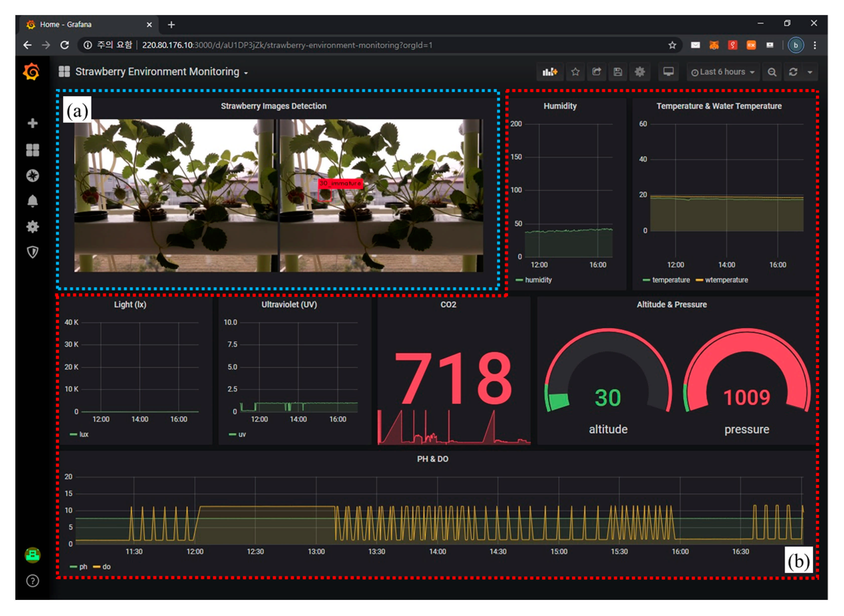Save dashboard using the floppy disk icon
The image size is (844, 616).
click(618, 72)
